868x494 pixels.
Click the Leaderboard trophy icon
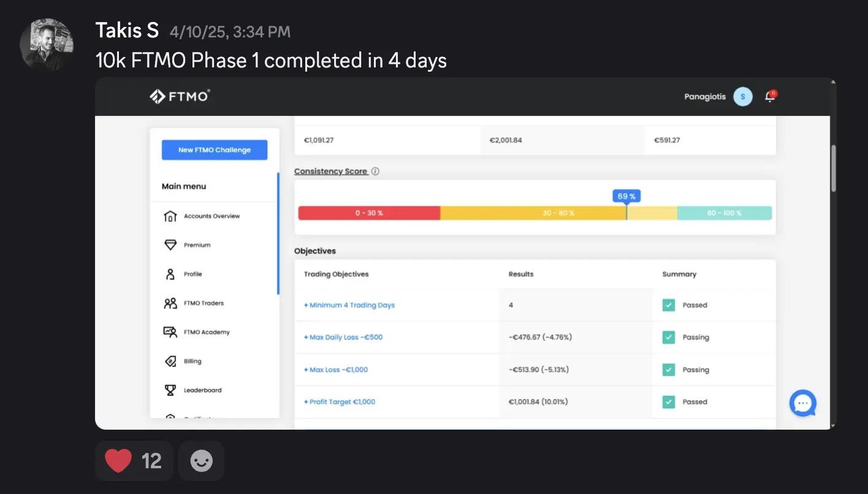[170, 390]
